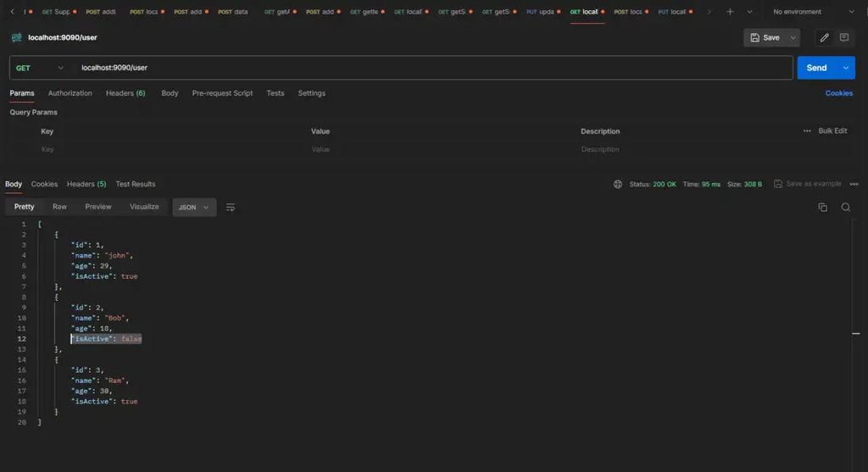
Task: Click the pencil edit icon
Action: 824,37
